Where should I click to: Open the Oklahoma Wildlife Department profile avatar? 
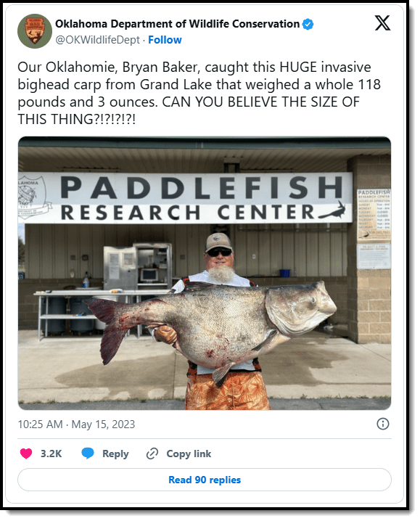[x=35, y=31]
